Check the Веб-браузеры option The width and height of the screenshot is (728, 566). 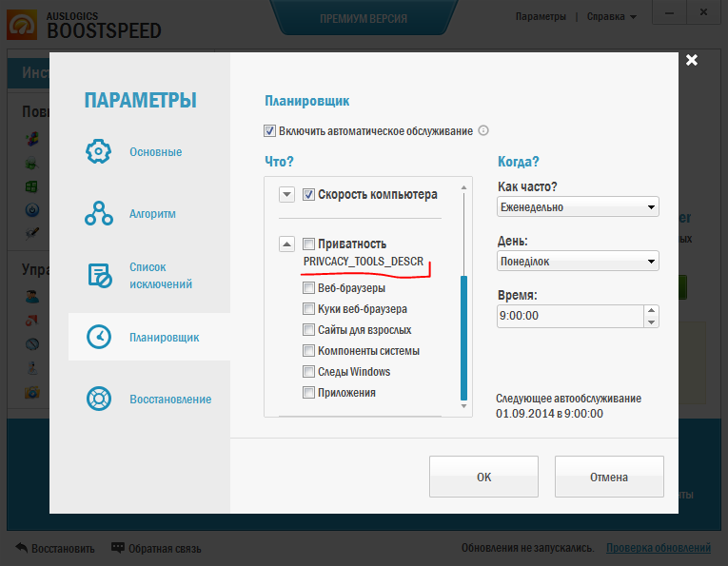tap(308, 288)
